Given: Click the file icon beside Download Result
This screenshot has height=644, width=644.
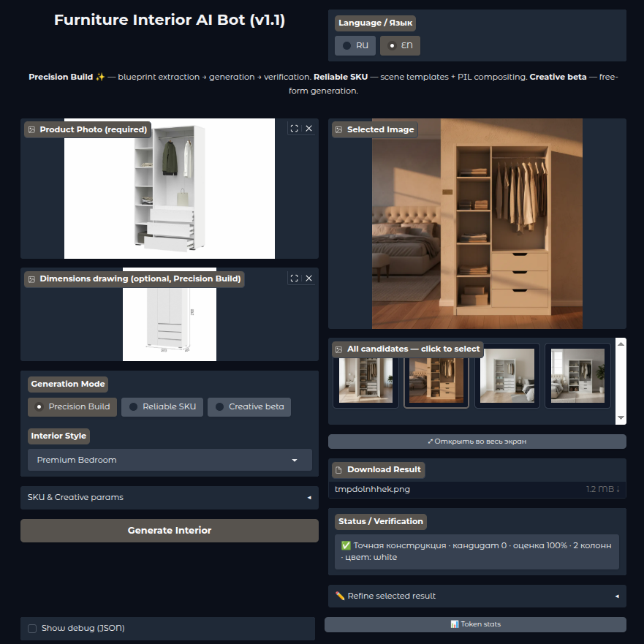Looking at the screenshot, I should (338, 469).
